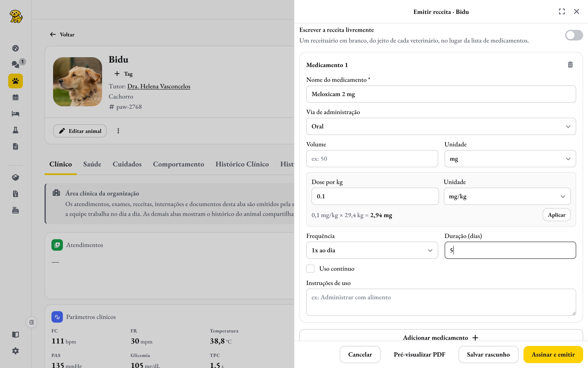Delete Medicamento 1 with trash icon
588x368 pixels.
[570, 64]
